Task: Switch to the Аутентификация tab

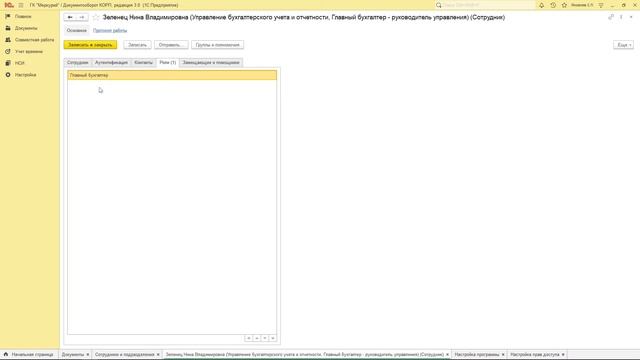Action: point(111,62)
